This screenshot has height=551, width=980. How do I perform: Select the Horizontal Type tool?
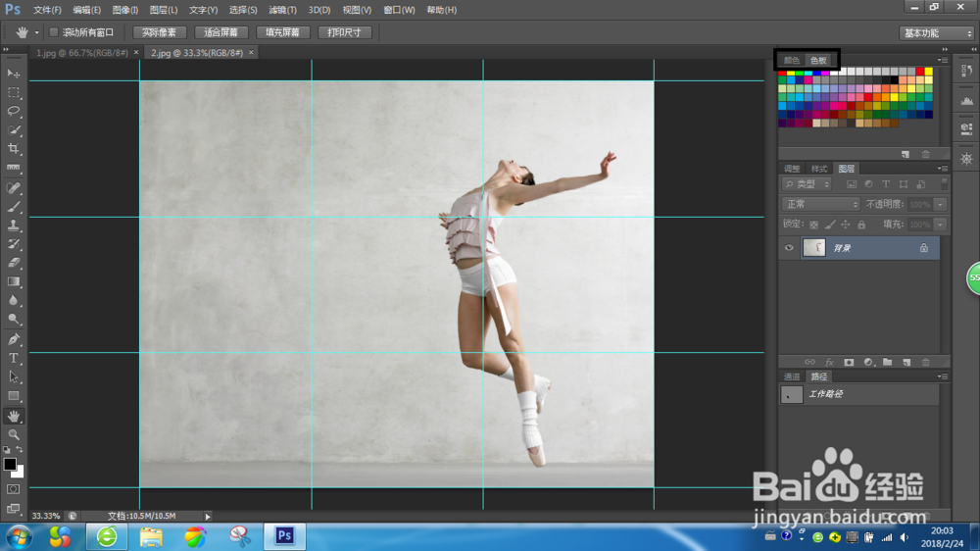coord(14,358)
